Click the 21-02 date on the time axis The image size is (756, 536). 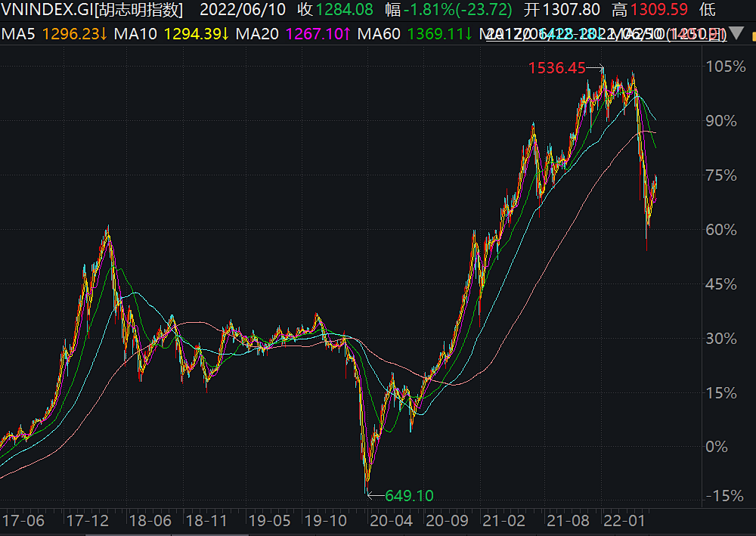tap(503, 521)
